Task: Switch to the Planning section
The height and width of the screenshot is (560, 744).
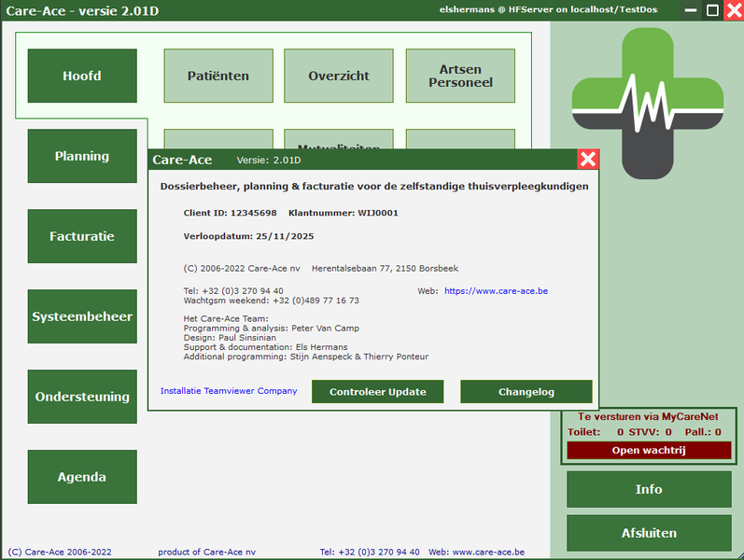Action: (82, 156)
